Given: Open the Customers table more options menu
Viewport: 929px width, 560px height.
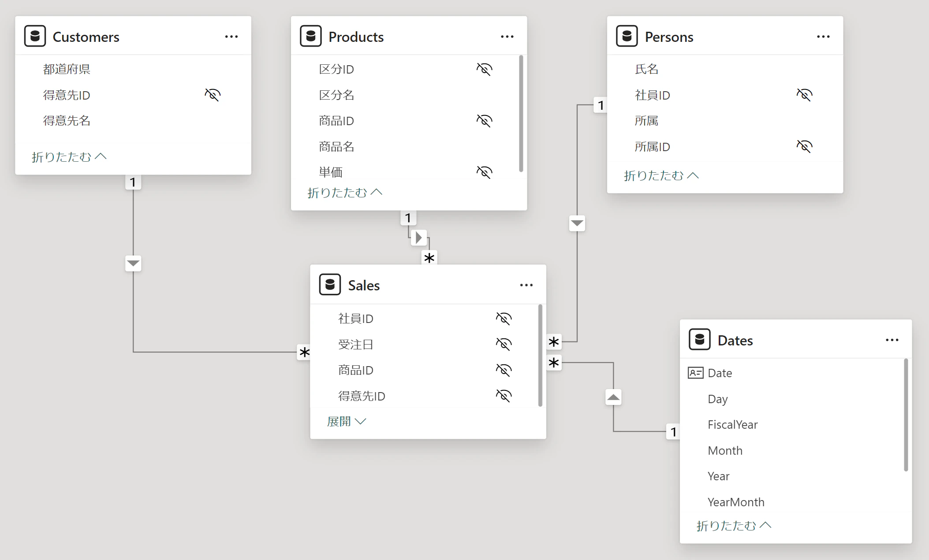Looking at the screenshot, I should (231, 37).
